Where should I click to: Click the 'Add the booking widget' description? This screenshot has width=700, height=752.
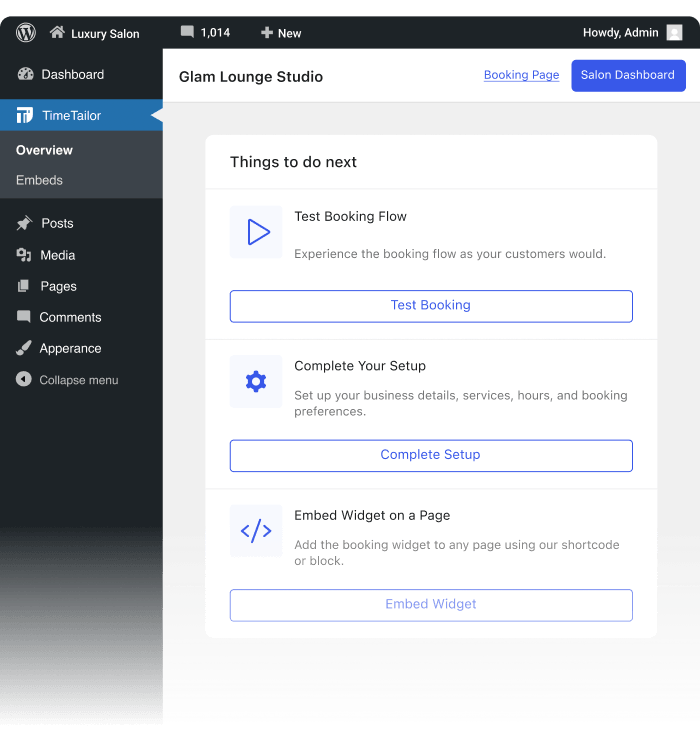[x=457, y=552]
